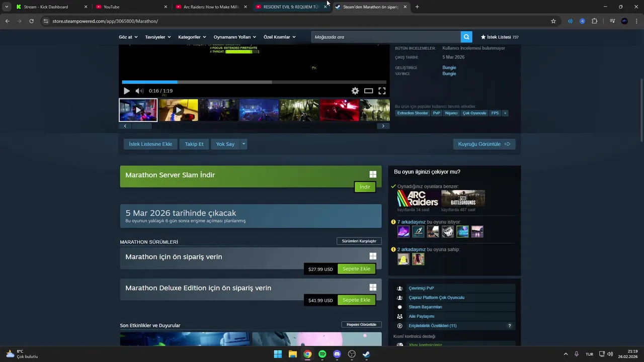Select the Nişancı tag
This screenshot has height=362, width=644.
451,113
